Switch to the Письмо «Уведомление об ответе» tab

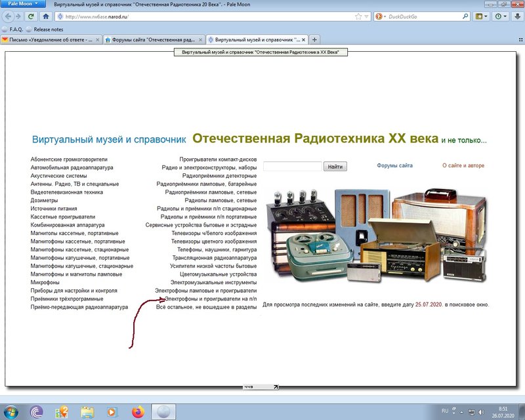51,39
